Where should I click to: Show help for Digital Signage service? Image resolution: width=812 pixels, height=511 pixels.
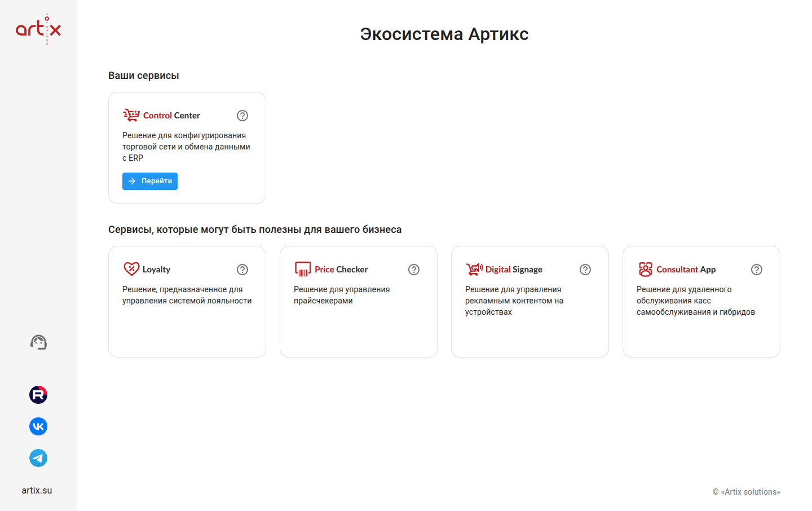point(585,270)
